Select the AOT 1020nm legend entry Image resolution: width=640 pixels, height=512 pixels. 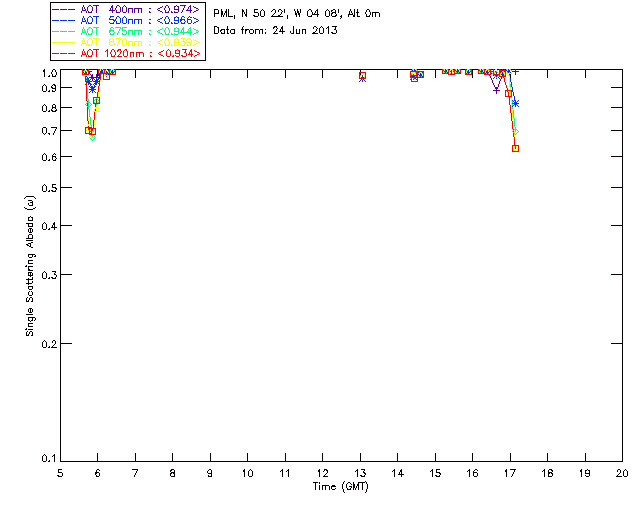126,53
